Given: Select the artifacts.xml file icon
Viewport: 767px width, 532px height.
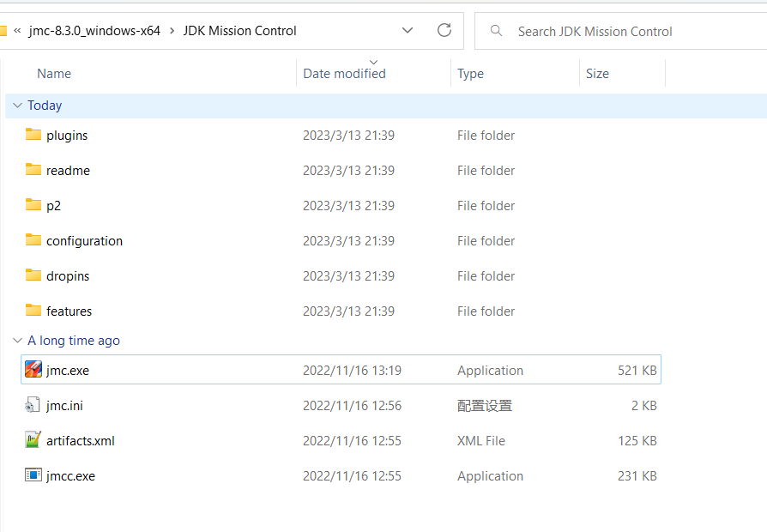Looking at the screenshot, I should pyautogui.click(x=33, y=440).
